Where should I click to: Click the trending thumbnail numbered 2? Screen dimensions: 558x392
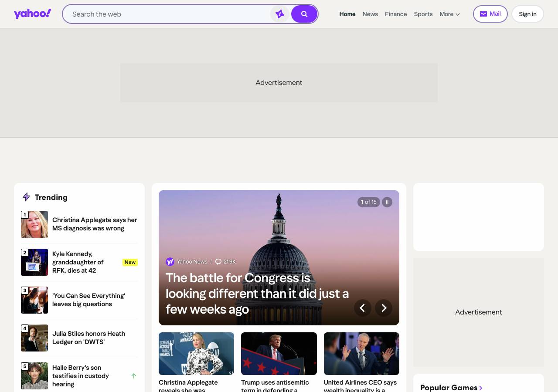tap(34, 262)
